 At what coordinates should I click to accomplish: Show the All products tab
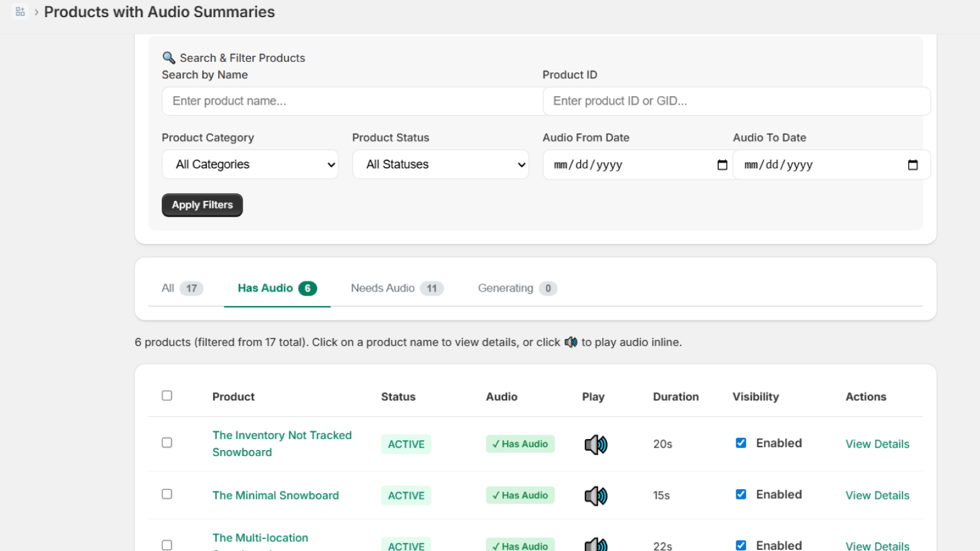coord(181,288)
